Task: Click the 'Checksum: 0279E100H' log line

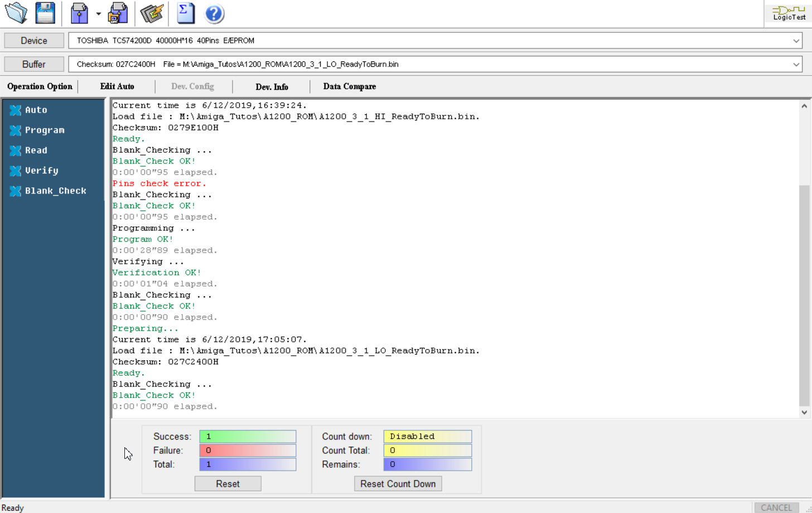Action: (166, 128)
